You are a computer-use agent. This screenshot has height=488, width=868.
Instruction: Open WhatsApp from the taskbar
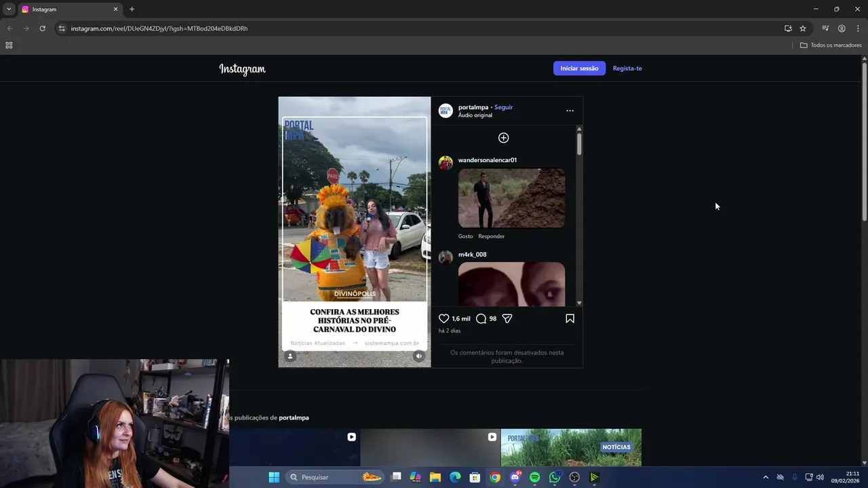[x=555, y=477]
